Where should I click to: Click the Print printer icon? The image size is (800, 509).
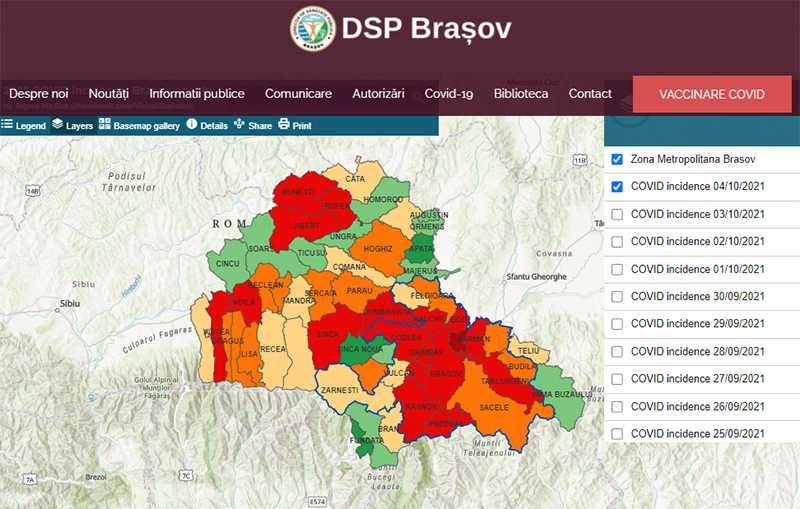click(284, 125)
